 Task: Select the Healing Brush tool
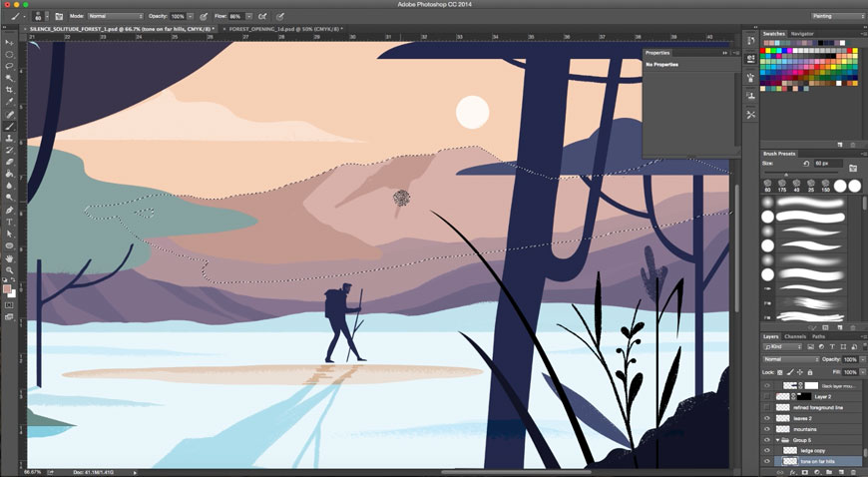click(9, 114)
